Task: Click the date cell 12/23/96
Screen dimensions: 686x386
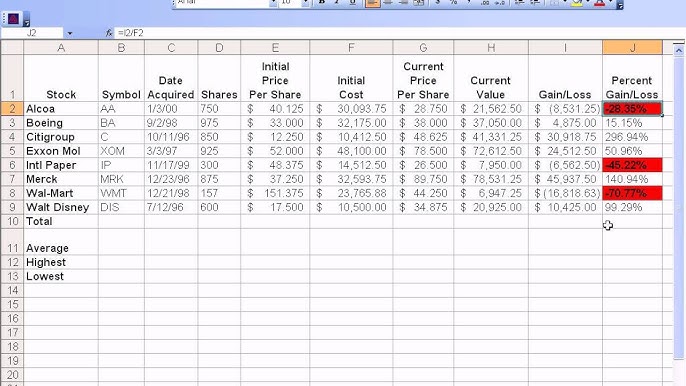Action: pyautogui.click(x=171, y=179)
